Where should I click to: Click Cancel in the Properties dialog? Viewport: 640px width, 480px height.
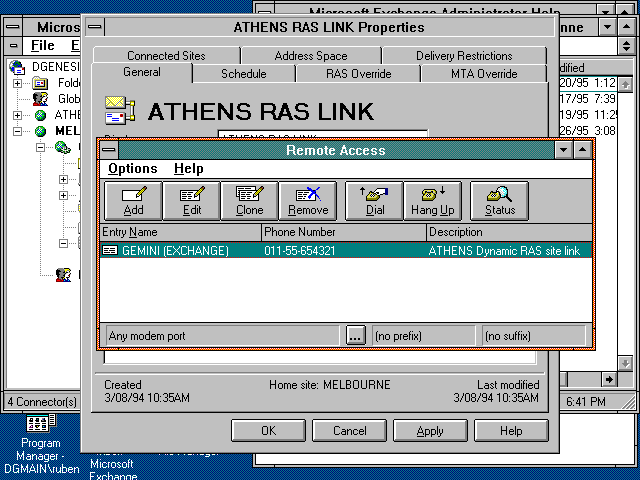point(349,431)
